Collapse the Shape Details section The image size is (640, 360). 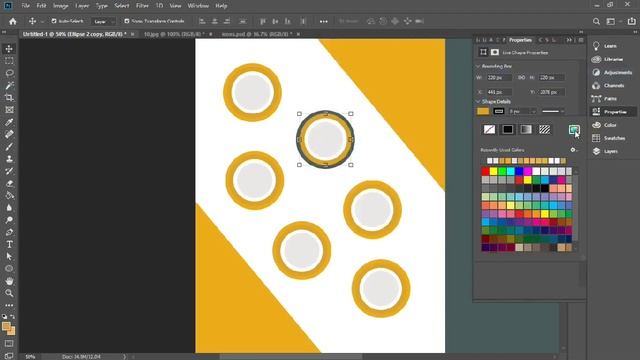tap(478, 102)
